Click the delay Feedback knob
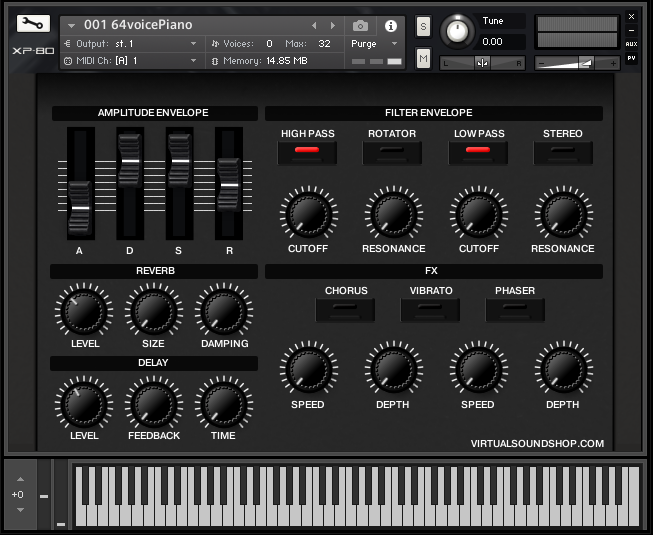Image resolution: width=653 pixels, height=535 pixels. tap(154, 404)
